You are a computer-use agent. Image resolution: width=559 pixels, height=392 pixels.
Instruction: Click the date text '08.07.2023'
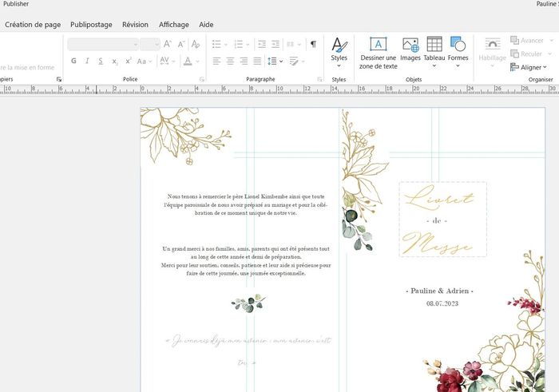pos(442,303)
